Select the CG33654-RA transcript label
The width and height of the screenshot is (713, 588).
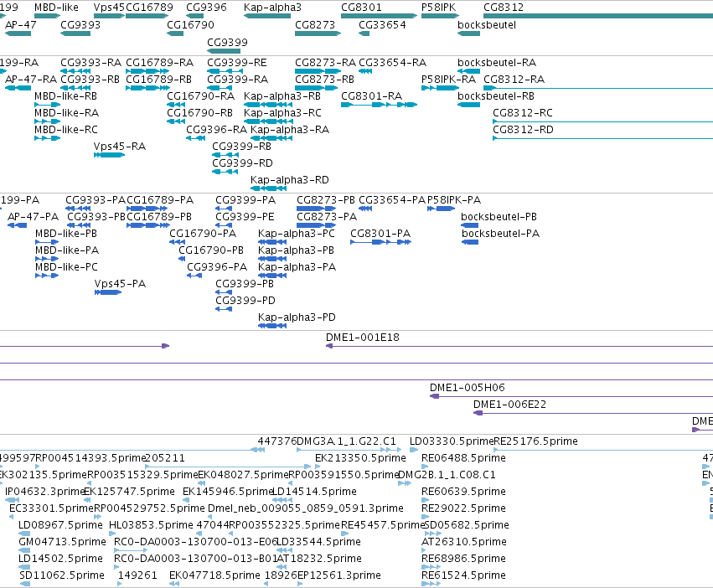tap(393, 62)
